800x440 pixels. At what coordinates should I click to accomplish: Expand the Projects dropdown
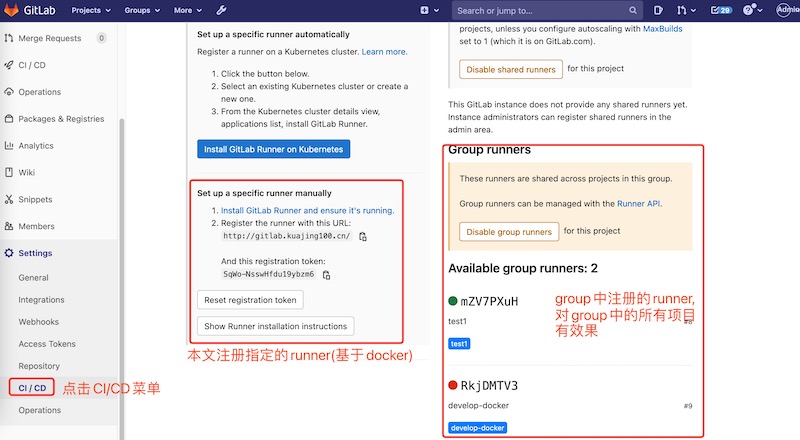[x=91, y=10]
